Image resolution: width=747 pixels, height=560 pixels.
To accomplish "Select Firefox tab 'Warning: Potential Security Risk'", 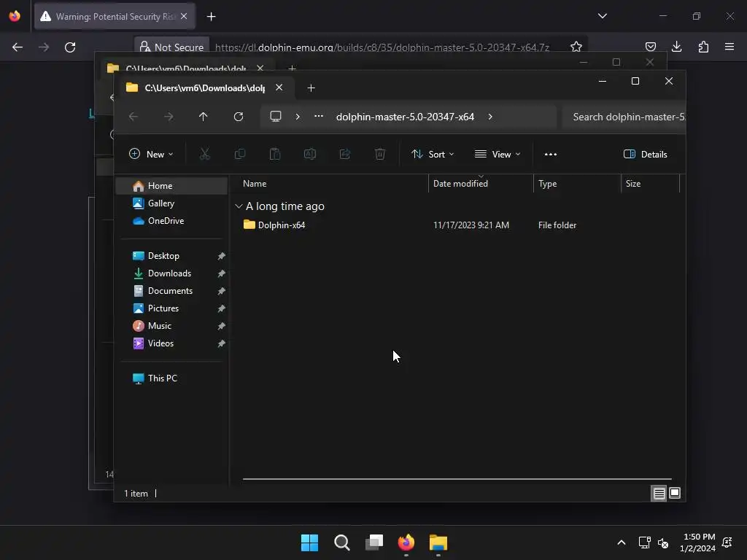I will click(x=115, y=17).
